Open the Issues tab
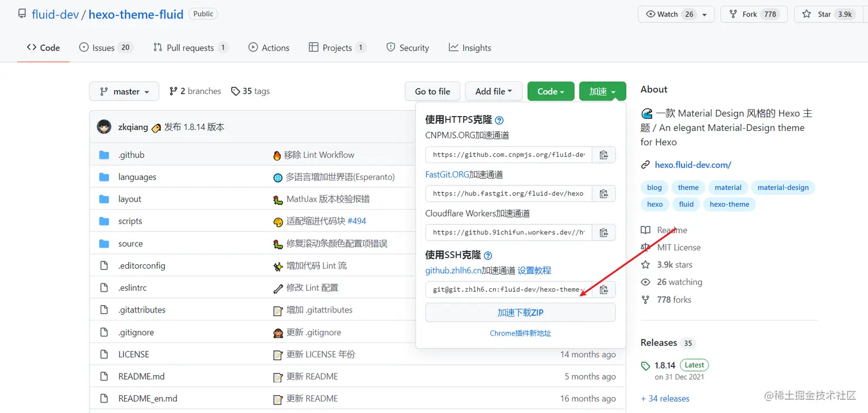 click(106, 48)
